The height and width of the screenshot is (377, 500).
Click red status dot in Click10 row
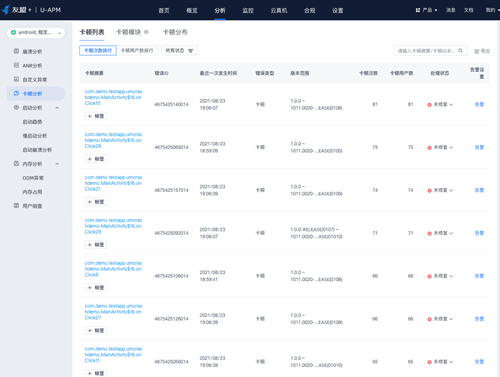point(429,105)
